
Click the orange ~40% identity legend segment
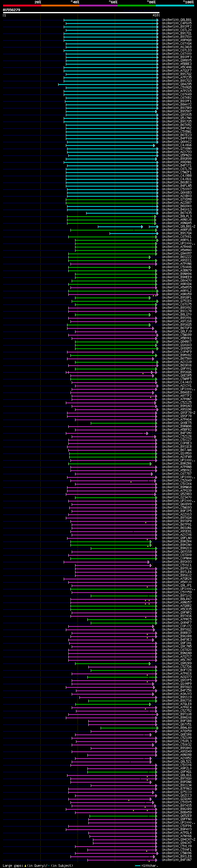[x=60, y=6]
